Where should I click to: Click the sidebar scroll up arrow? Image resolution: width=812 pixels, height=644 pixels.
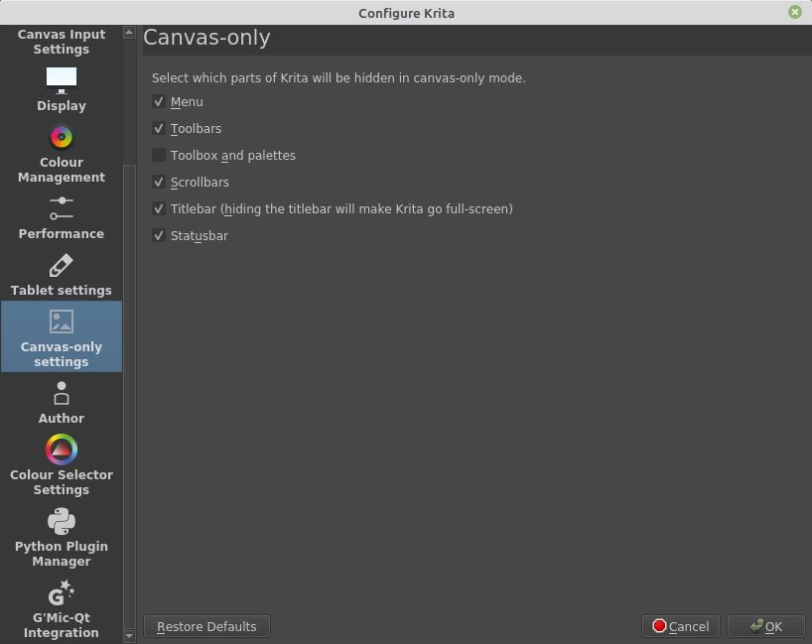tap(129, 32)
